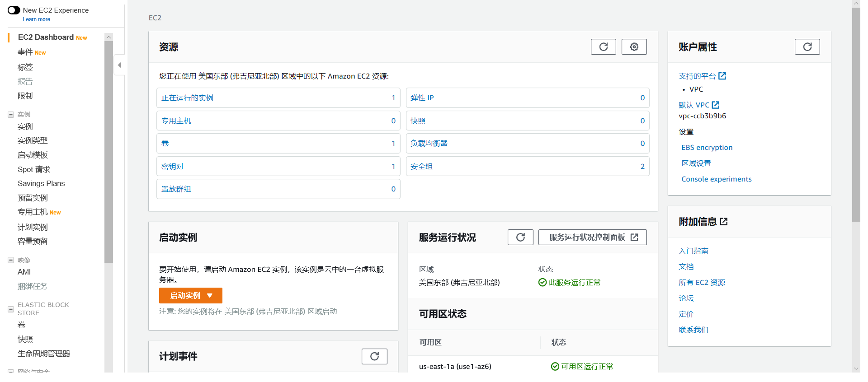
Task: Open 快照 under Elastic Block Store sidebar
Action: (x=25, y=339)
